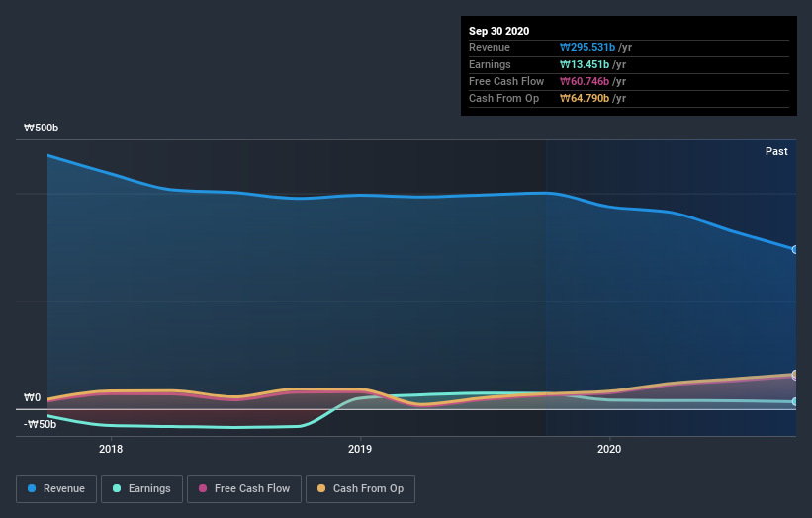Image resolution: width=812 pixels, height=518 pixels.
Task: Click the ₩500b y-axis label
Action: 41,128
